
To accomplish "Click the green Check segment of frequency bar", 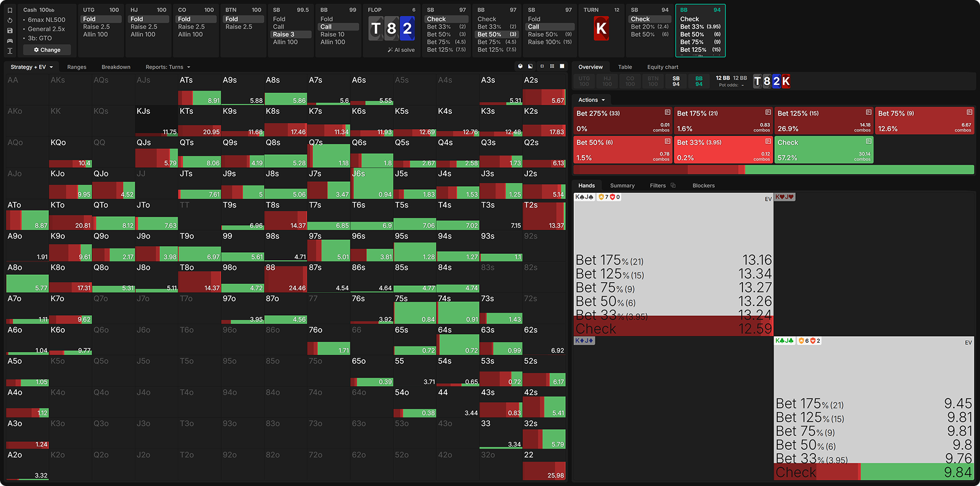I will tap(859, 170).
